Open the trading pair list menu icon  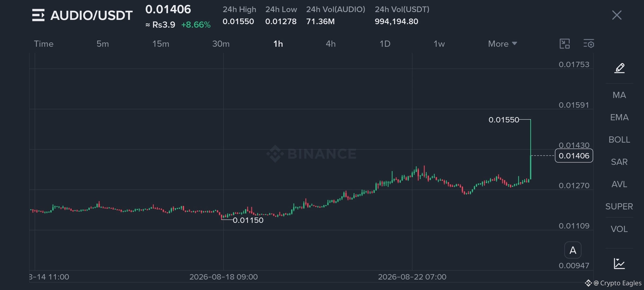[38, 15]
